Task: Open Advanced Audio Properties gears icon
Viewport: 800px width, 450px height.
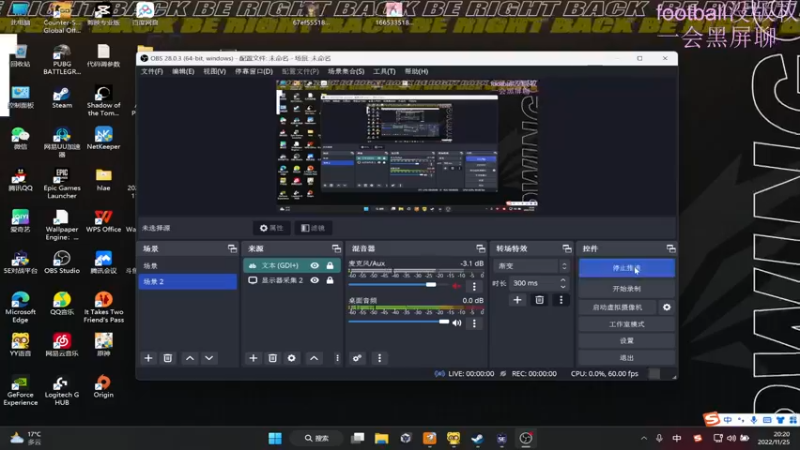Action: click(x=357, y=358)
